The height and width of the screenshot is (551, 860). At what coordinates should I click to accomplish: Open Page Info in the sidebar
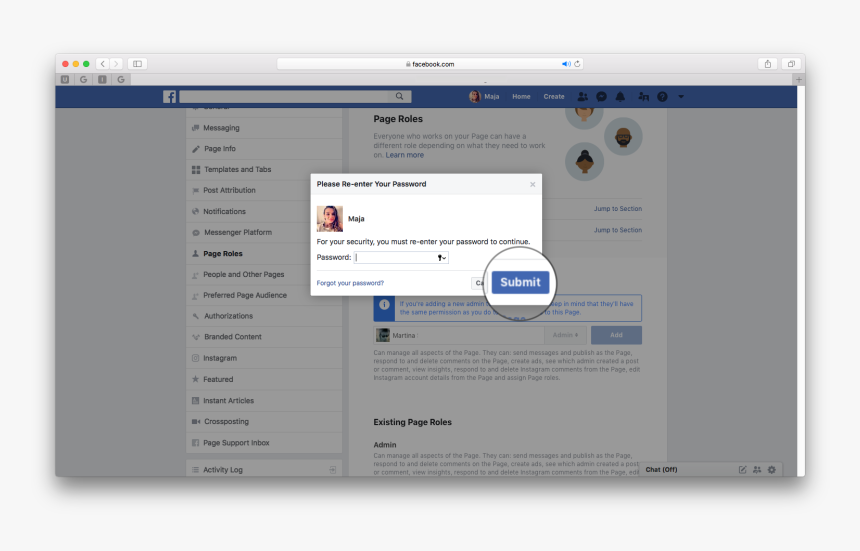264,149
